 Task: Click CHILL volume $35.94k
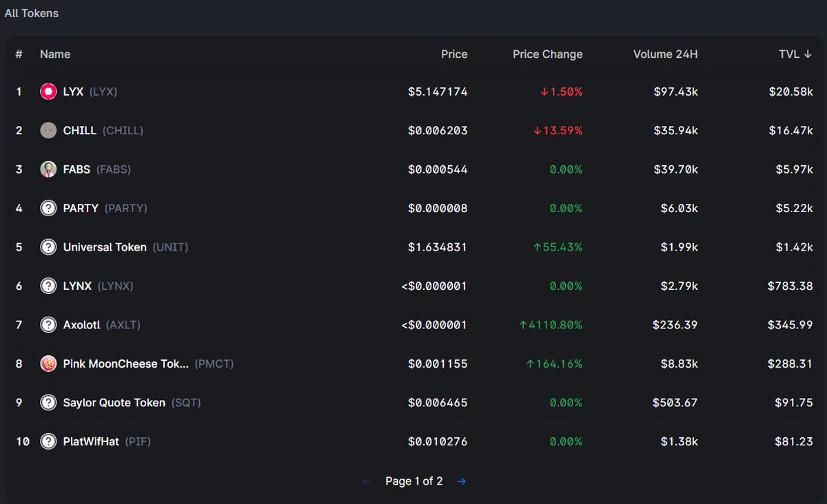[675, 130]
